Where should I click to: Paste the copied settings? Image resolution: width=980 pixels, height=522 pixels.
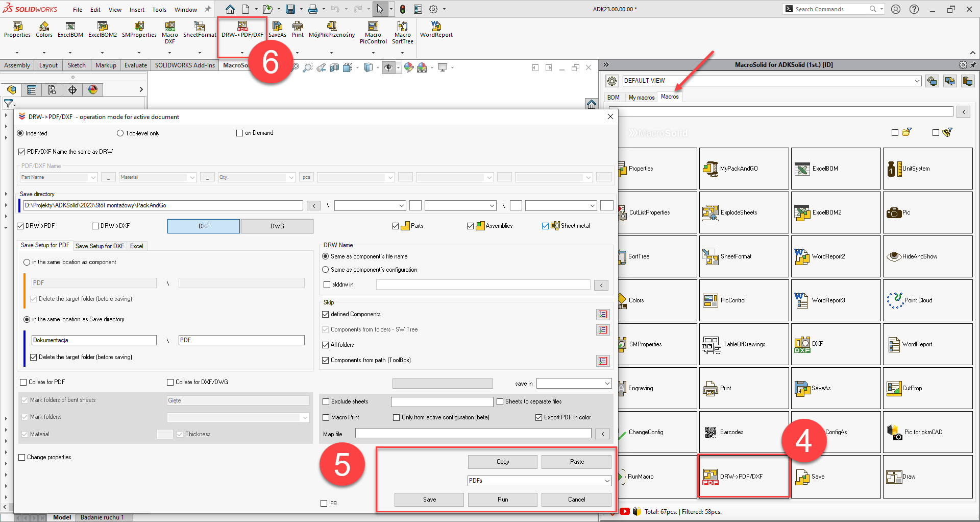(577, 462)
